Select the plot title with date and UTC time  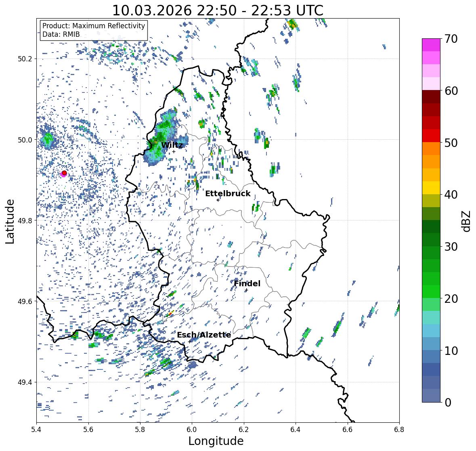(x=218, y=10)
